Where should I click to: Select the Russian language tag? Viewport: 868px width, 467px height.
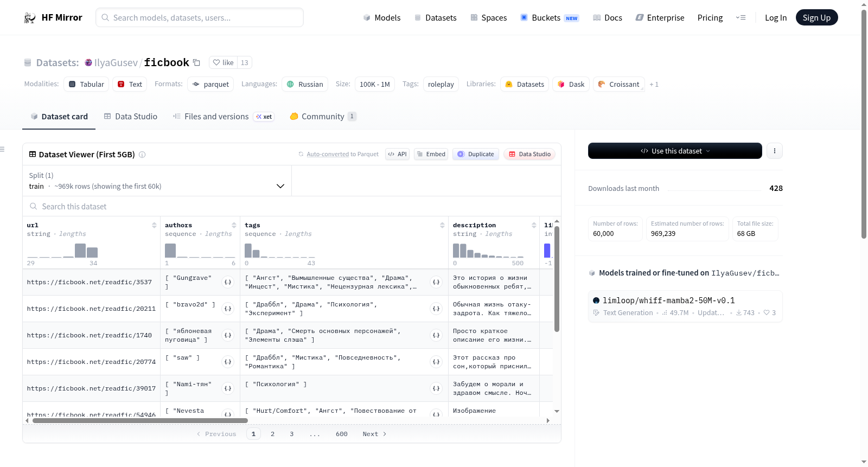coord(305,85)
